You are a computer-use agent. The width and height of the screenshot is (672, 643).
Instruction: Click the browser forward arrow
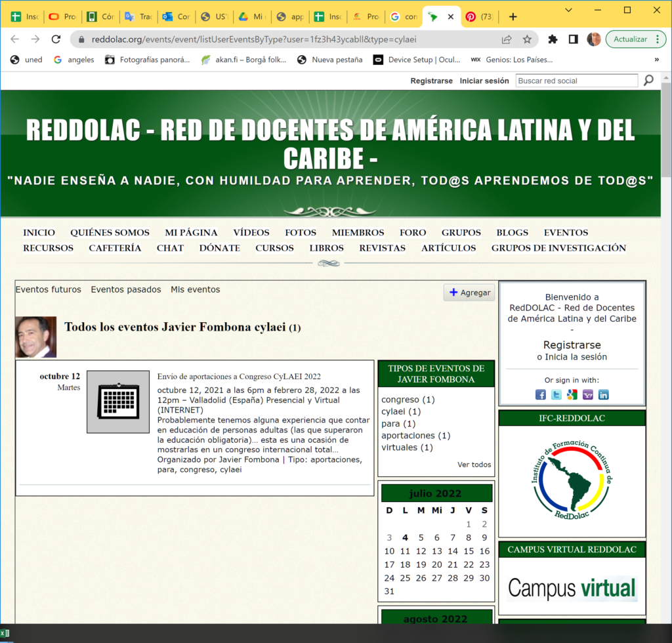click(35, 39)
